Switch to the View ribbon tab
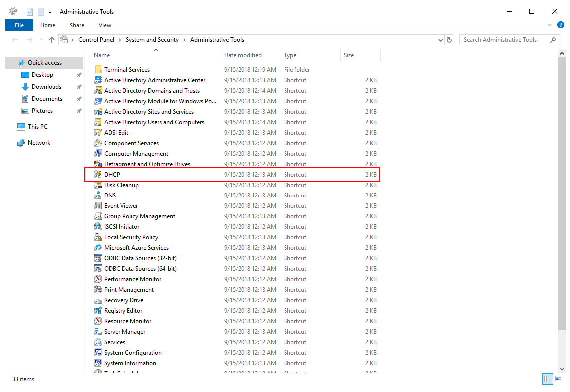The height and width of the screenshot is (392, 570). coord(105,25)
